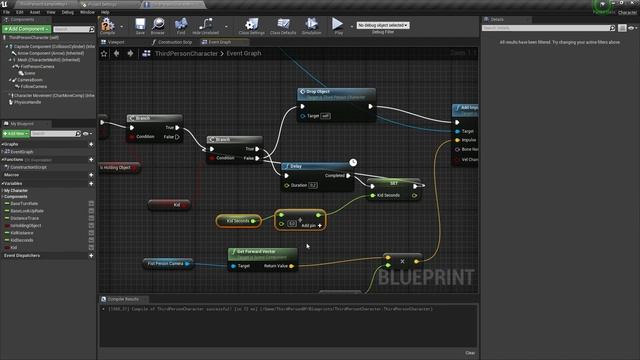640x360 pixels.
Task: Toggle editable eye for the BaseLookUpRate variable
Action: coord(91,211)
